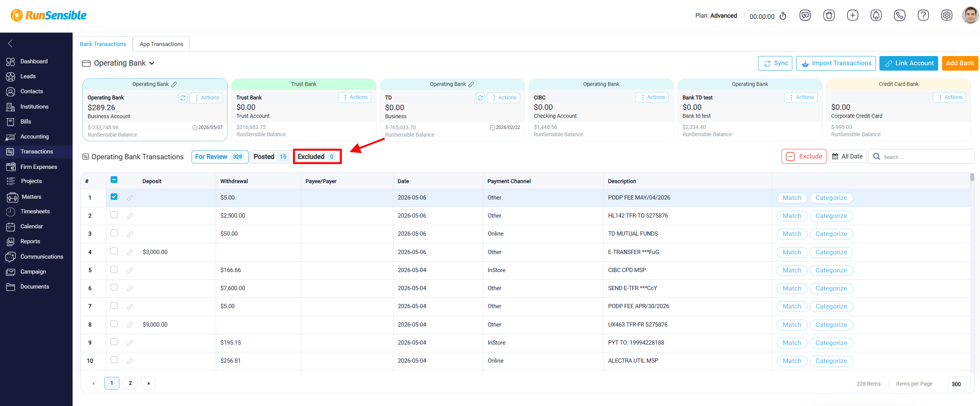Image resolution: width=980 pixels, height=406 pixels.
Task: Open the chat messages icon in header
Action: tap(805, 15)
